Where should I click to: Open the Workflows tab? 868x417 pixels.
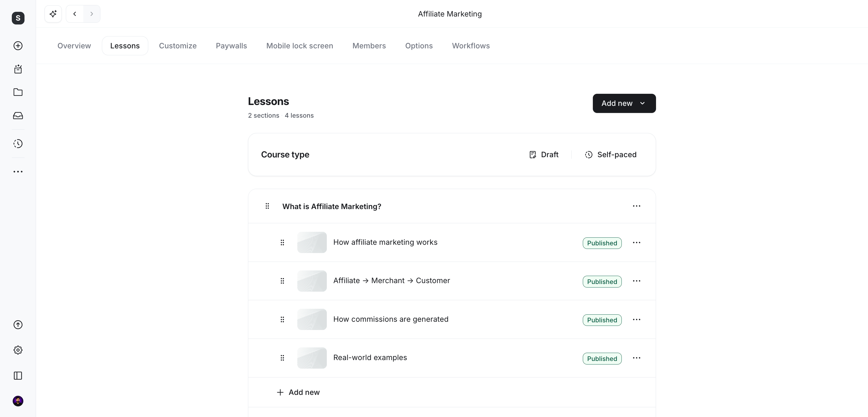tap(471, 46)
